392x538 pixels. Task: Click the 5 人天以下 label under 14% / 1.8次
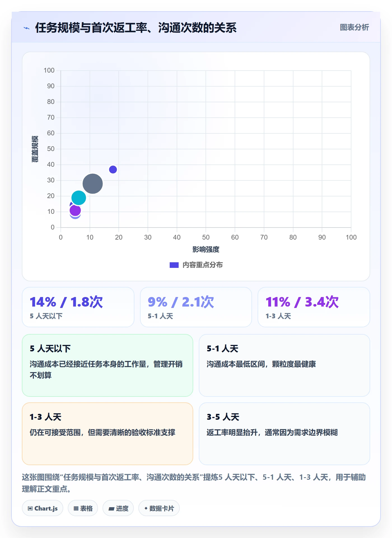[x=46, y=316]
